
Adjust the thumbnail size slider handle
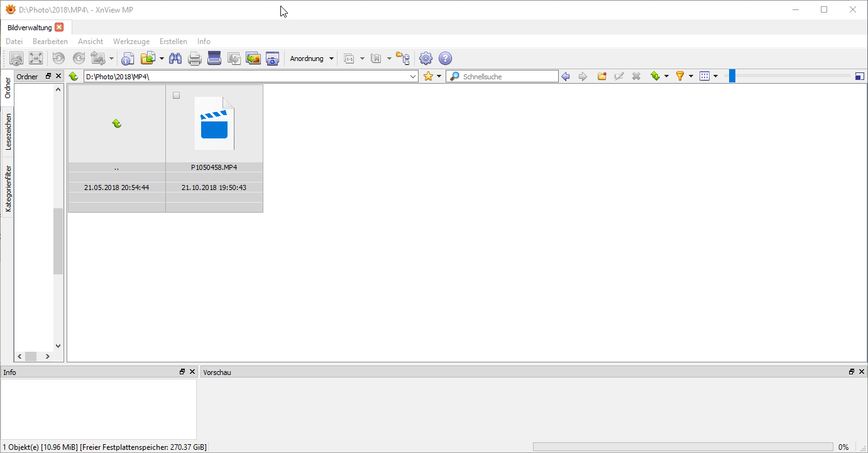click(732, 76)
